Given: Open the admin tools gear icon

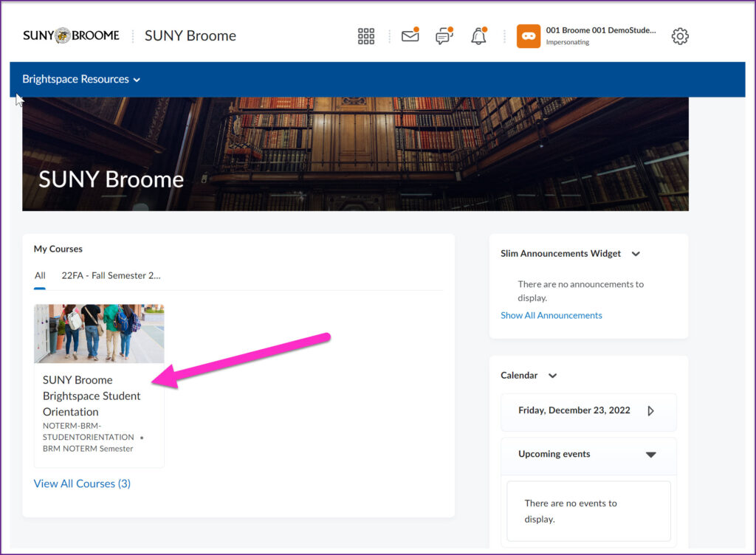Looking at the screenshot, I should [x=680, y=36].
